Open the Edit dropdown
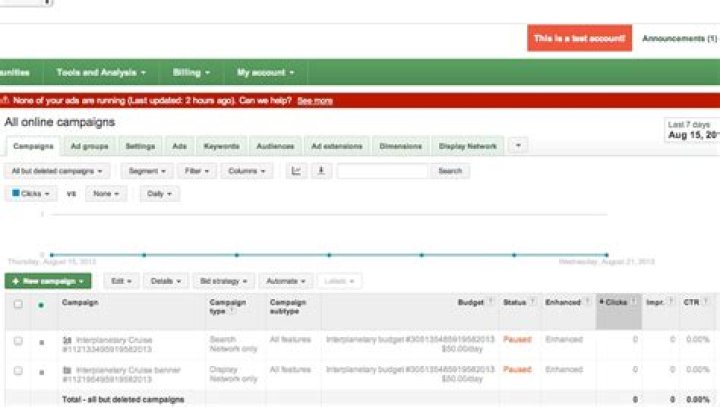 pos(121,281)
